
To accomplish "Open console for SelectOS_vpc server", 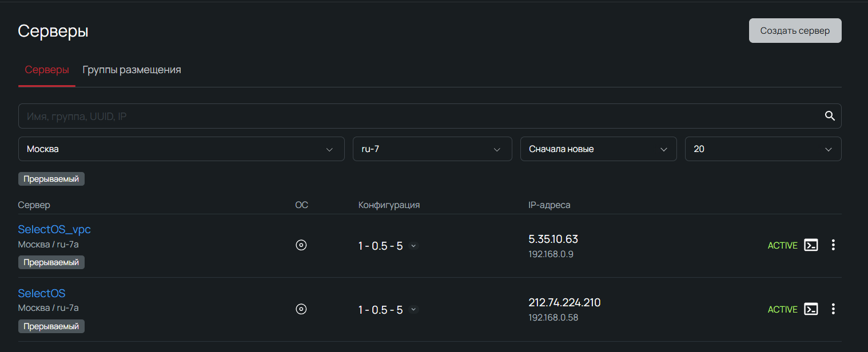I will (x=811, y=245).
